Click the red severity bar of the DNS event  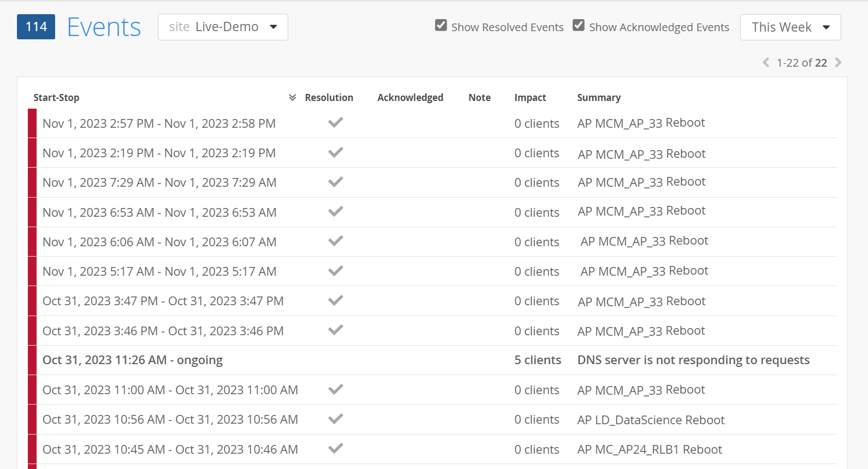[x=32, y=360]
